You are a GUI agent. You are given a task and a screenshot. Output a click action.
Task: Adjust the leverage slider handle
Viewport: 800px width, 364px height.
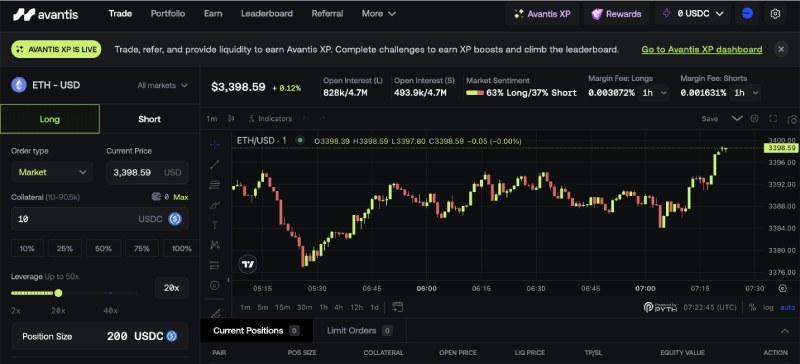coord(58,293)
